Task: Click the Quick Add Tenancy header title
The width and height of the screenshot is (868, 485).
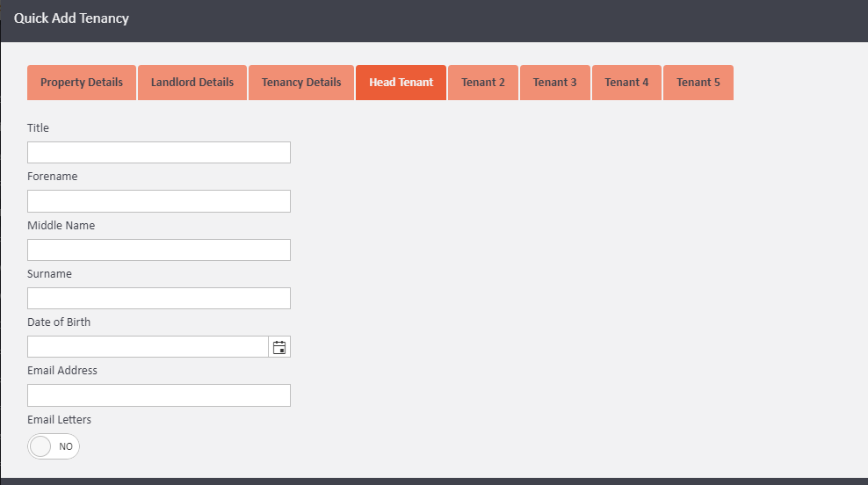Action: pos(71,18)
